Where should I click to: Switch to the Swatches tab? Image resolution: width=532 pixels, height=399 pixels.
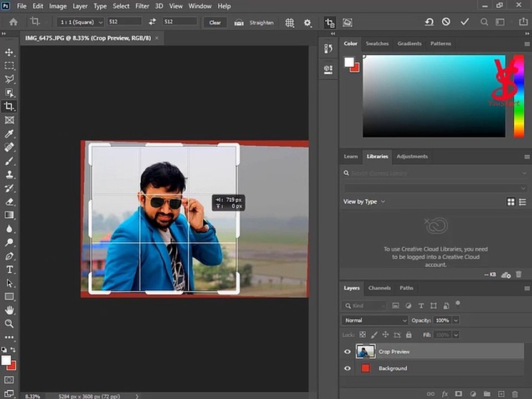(x=377, y=43)
